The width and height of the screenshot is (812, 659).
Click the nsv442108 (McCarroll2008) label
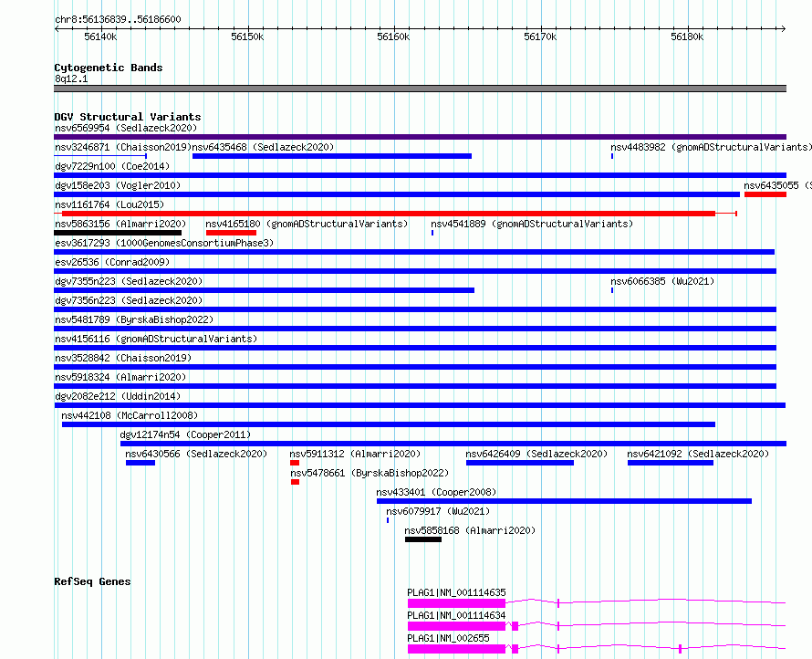coord(130,415)
